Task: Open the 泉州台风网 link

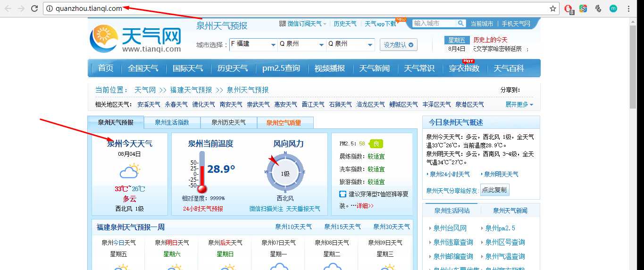Action: click(x=450, y=228)
